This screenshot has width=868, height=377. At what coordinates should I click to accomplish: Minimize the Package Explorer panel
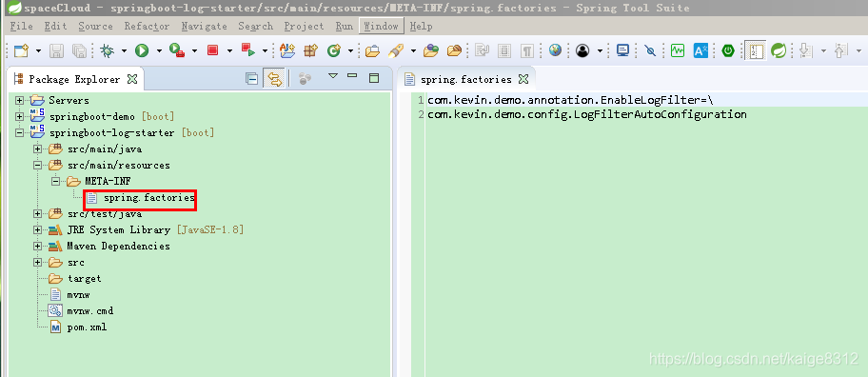coord(352,76)
